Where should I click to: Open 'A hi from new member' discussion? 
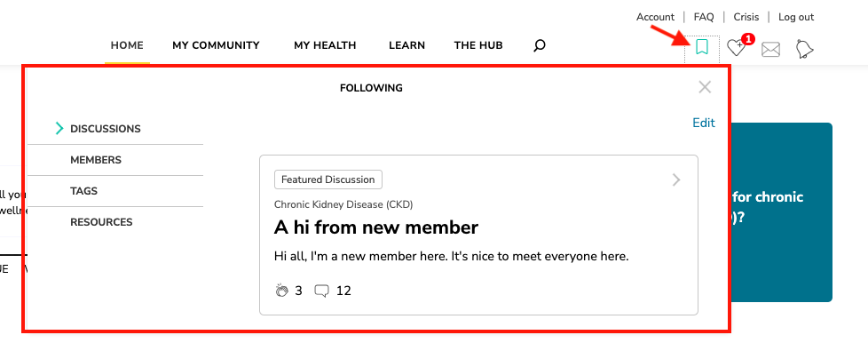(x=376, y=227)
